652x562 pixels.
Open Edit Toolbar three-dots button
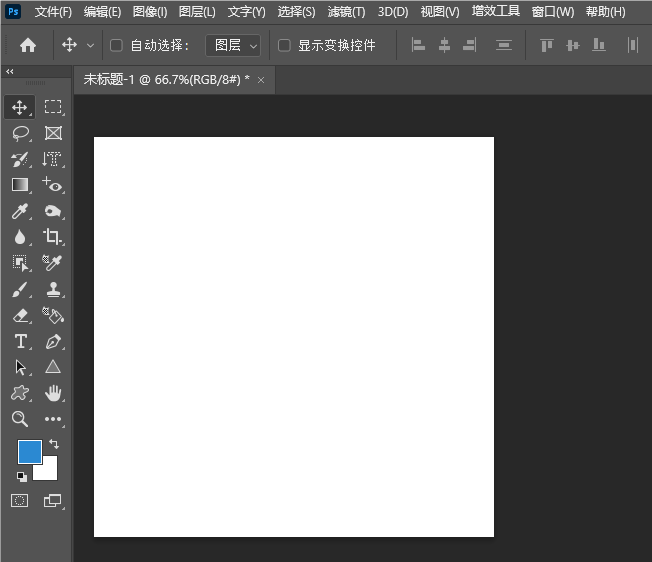pyautogui.click(x=53, y=419)
